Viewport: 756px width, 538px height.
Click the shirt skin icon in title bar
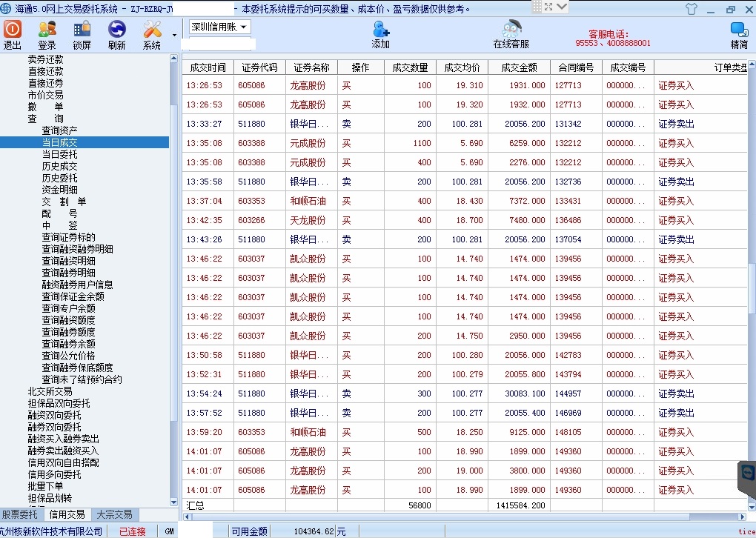tap(692, 9)
